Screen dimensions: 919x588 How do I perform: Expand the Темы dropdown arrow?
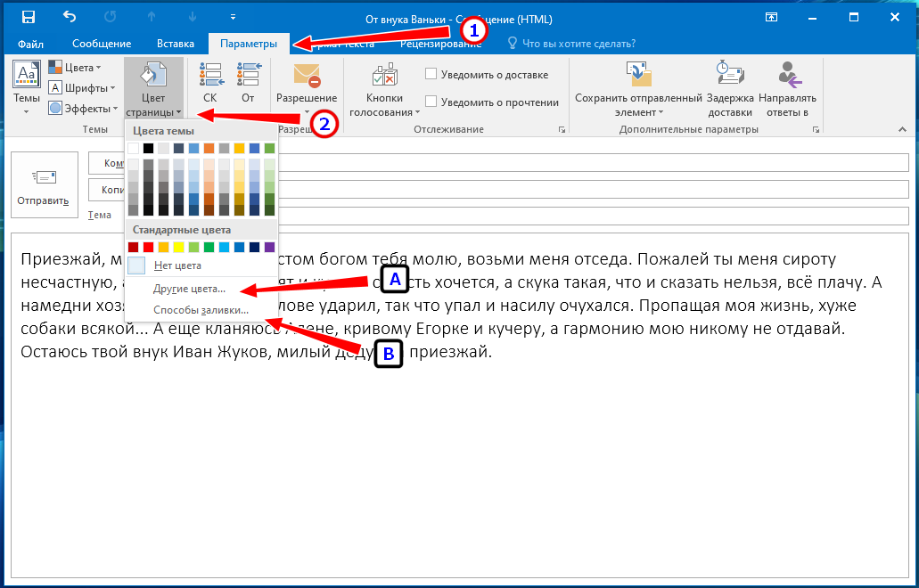pyautogui.click(x=27, y=111)
